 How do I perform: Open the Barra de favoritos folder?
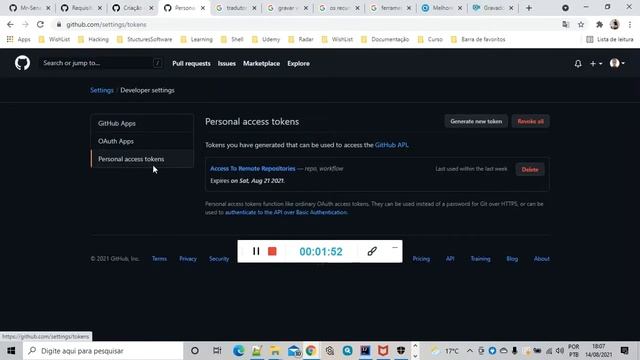478,40
